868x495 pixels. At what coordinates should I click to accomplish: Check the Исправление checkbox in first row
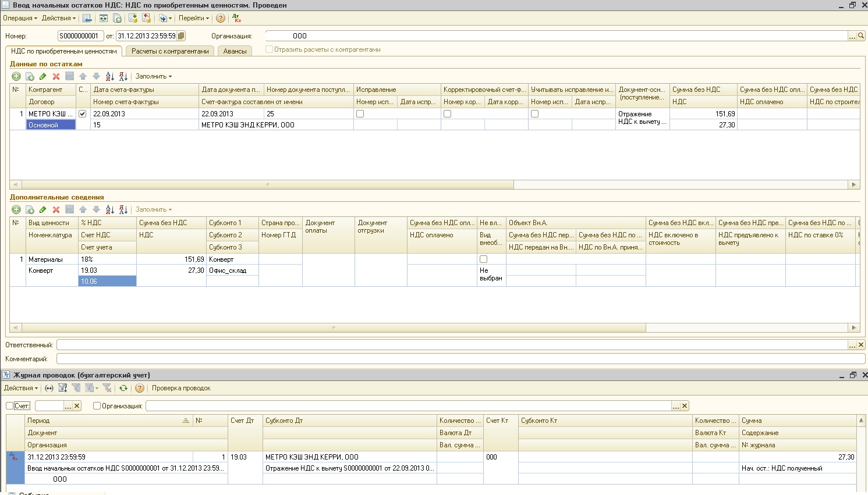360,114
